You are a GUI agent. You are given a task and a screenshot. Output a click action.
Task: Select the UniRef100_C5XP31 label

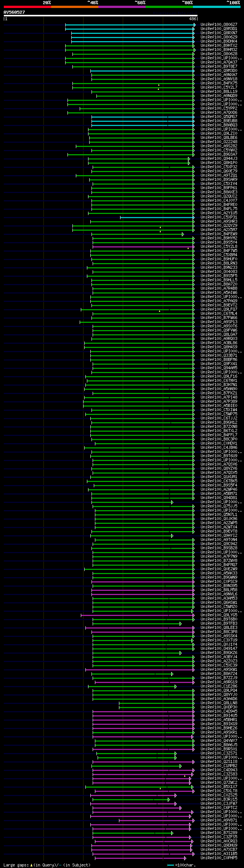[x=219, y=217]
